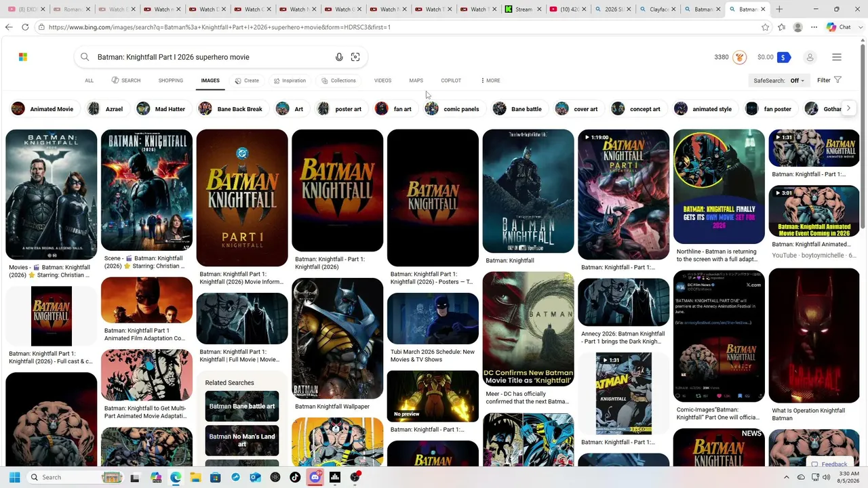The width and height of the screenshot is (868, 488).
Task: Open Microsoft Store from taskbar
Action: [215, 477]
